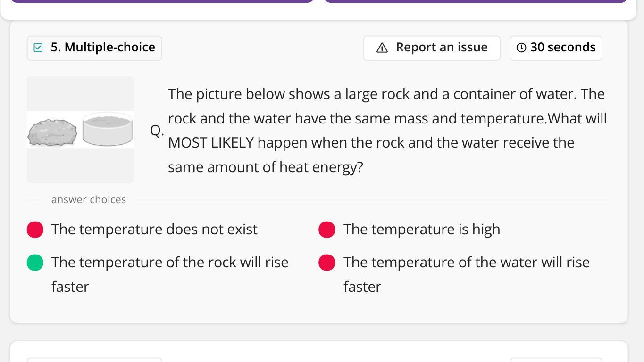Click the rock picture in question image
This screenshot has height=362, width=644.
click(x=52, y=132)
